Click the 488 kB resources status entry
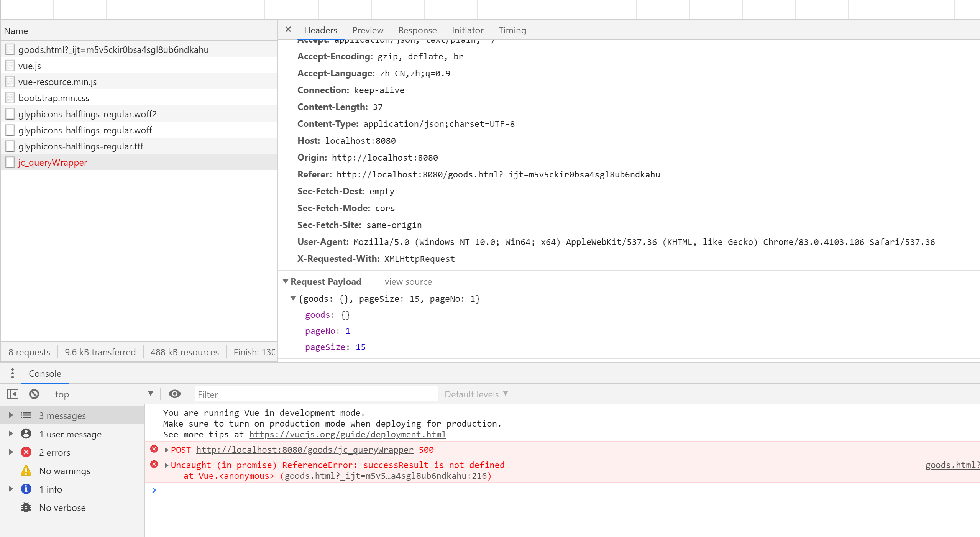The image size is (980, 537). [184, 352]
